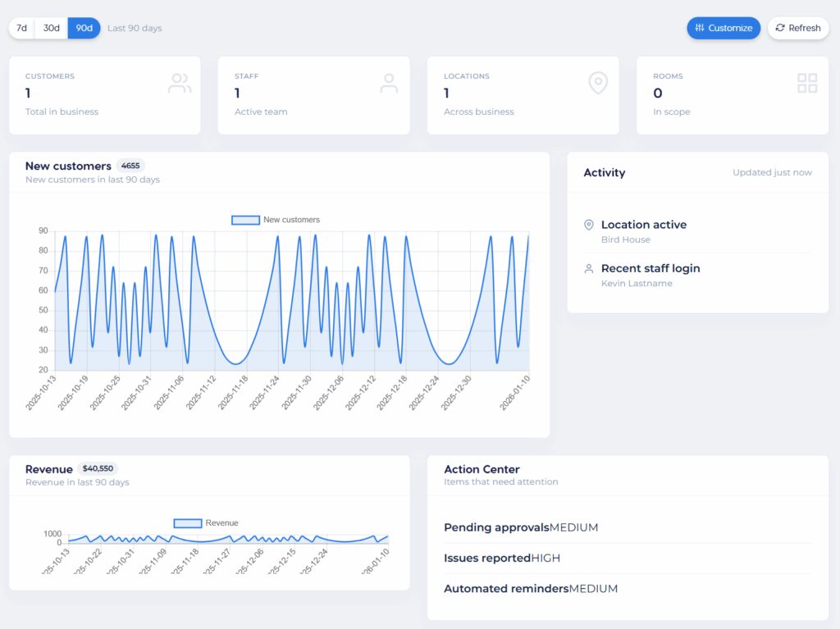Click the pin icon beside Location active
The height and width of the screenshot is (629, 840).
coord(588,225)
